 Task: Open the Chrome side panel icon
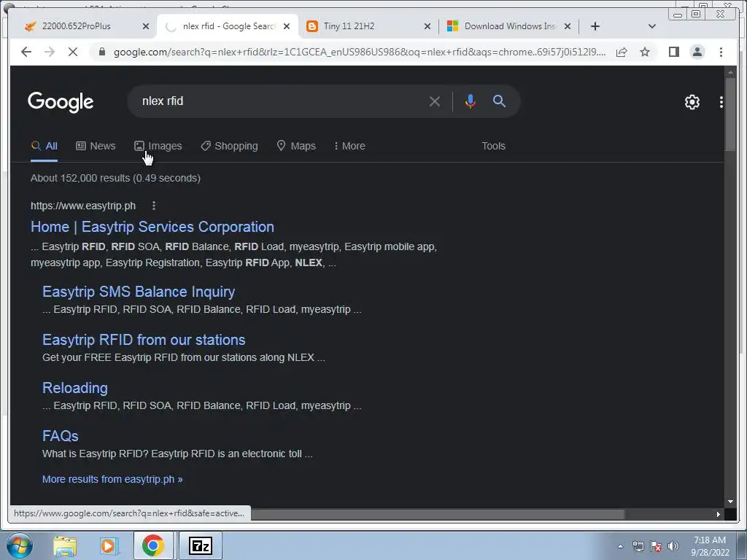[x=673, y=52]
